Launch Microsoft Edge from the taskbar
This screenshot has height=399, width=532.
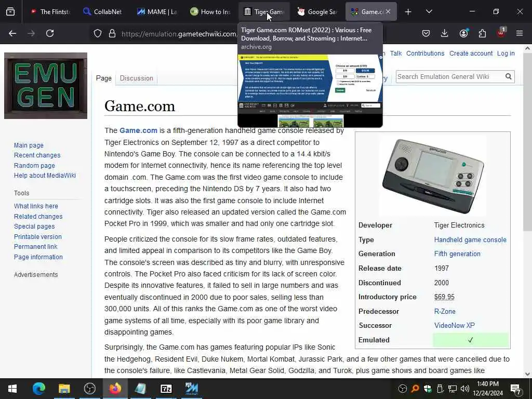coord(38,389)
